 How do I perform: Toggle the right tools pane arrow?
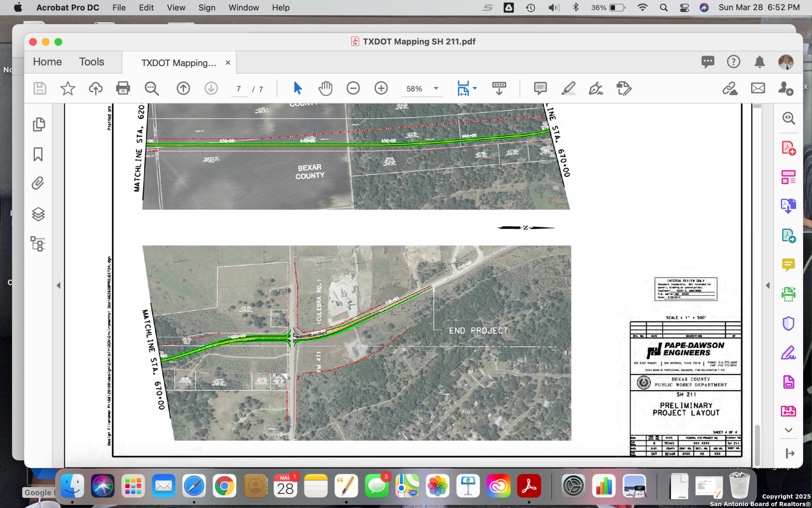(768, 286)
